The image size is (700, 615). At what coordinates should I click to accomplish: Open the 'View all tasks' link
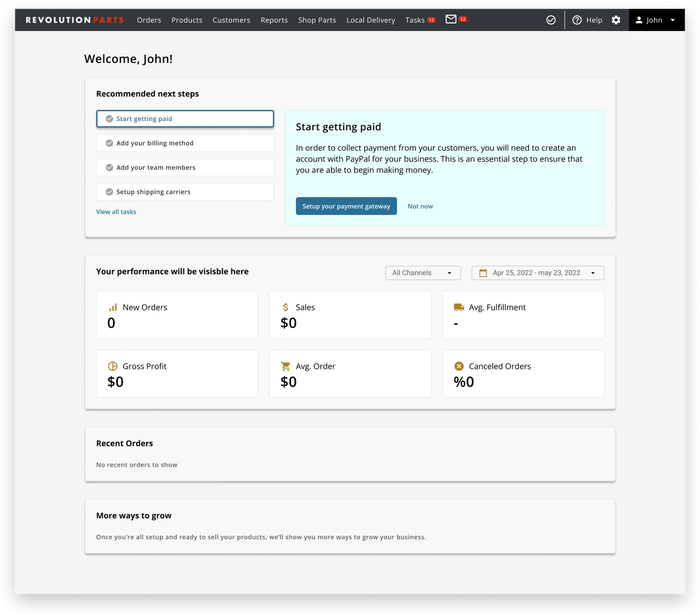(116, 212)
